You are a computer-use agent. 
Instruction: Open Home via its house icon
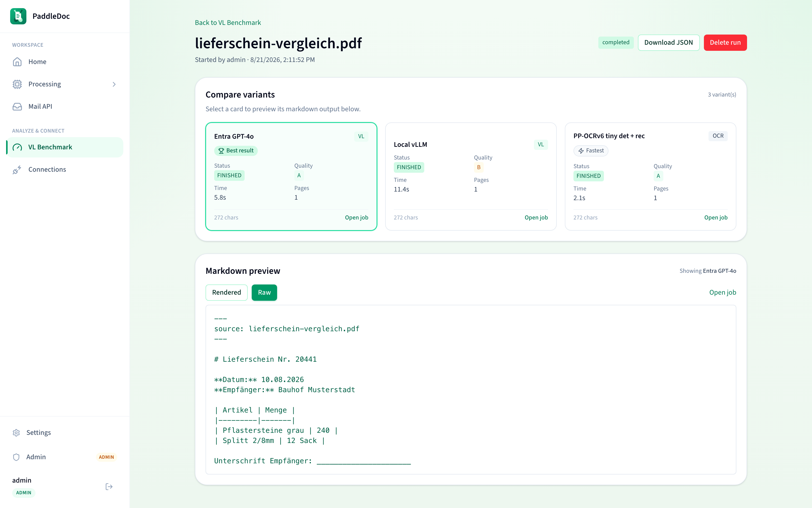(17, 62)
